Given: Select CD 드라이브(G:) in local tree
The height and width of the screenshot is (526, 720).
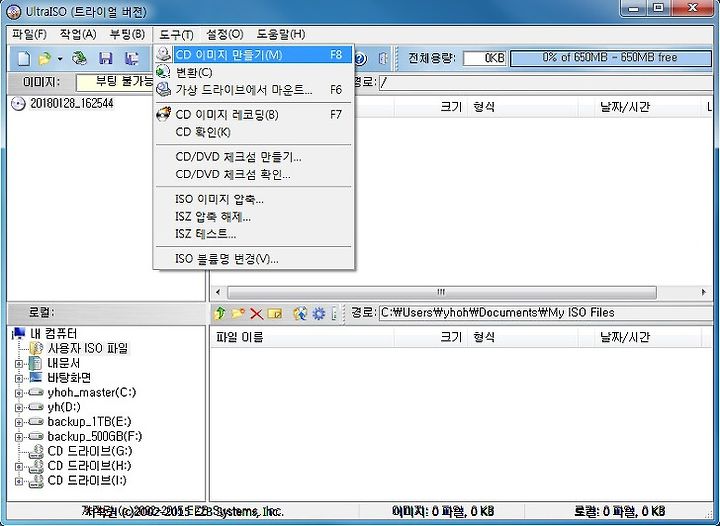Looking at the screenshot, I should pos(90,451).
